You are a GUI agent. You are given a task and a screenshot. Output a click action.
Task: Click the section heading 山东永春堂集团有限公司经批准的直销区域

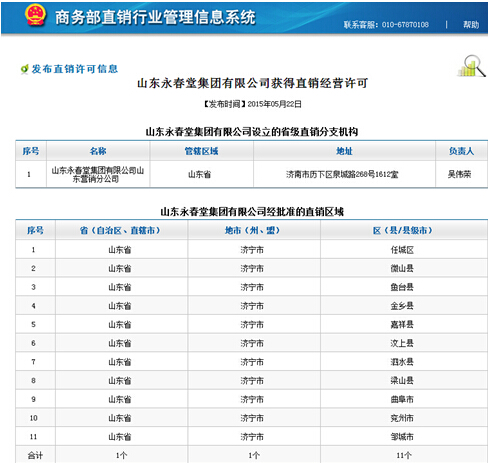(x=252, y=212)
